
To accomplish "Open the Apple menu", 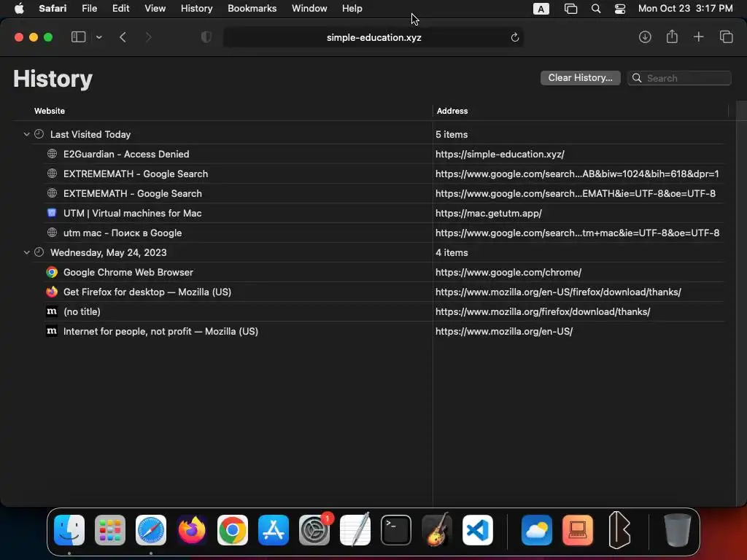I will 19,9.
